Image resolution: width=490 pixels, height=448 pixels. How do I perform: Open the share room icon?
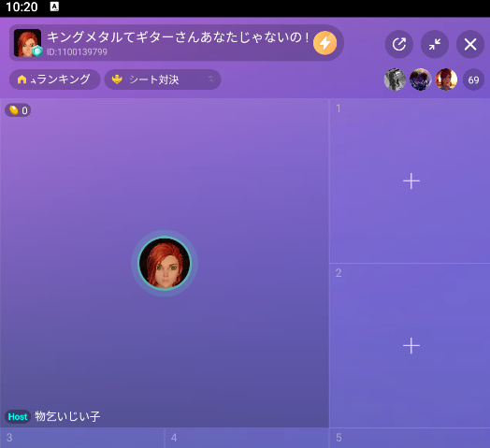(x=399, y=44)
